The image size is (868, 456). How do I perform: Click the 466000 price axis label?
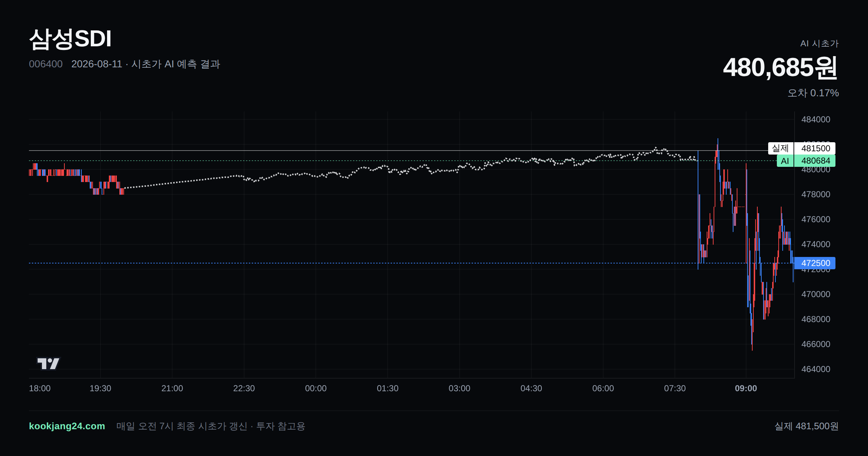point(816,344)
